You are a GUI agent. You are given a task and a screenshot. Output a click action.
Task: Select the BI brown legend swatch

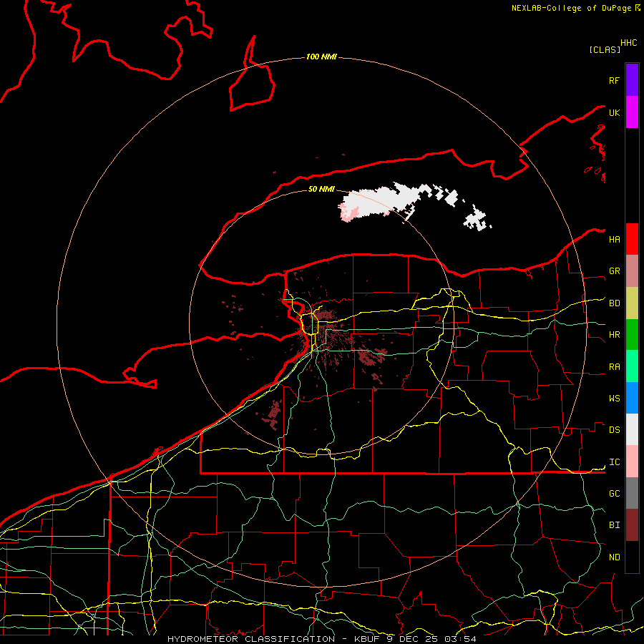click(x=632, y=525)
